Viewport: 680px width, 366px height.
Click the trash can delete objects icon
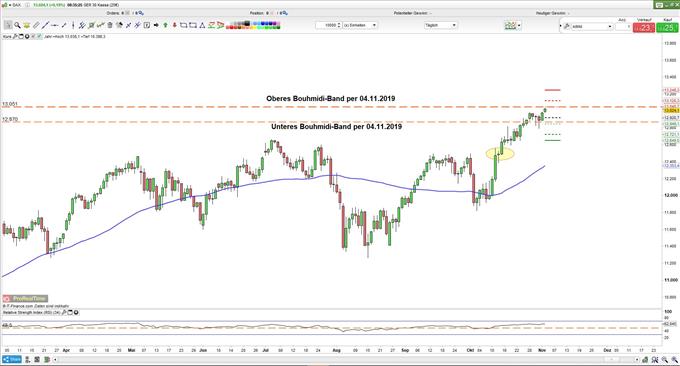(x=110, y=25)
